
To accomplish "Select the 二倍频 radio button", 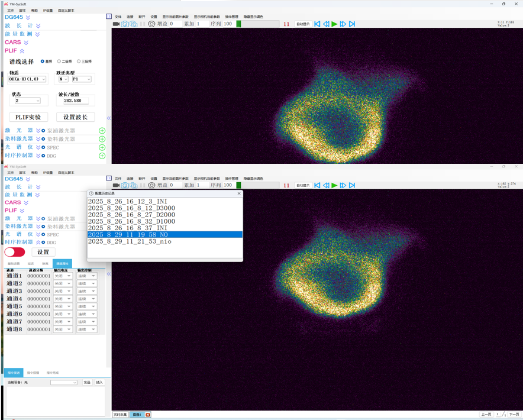I will 59,62.
